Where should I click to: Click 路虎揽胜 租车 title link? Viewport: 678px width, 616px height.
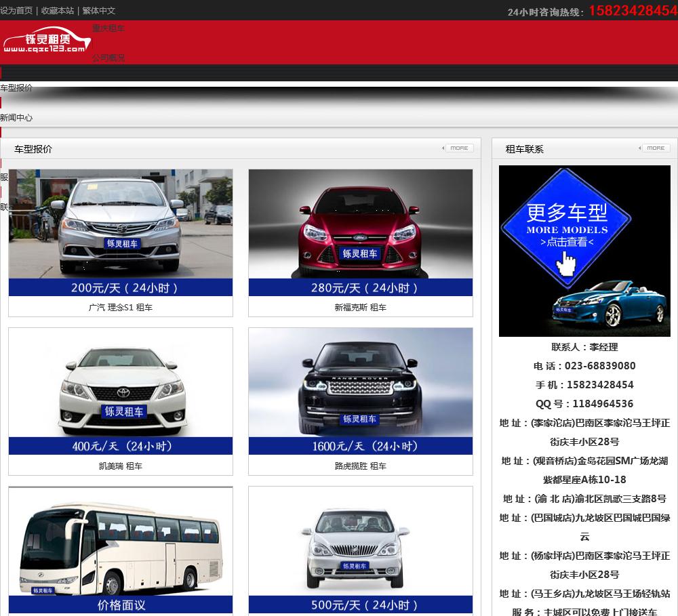[x=361, y=466]
